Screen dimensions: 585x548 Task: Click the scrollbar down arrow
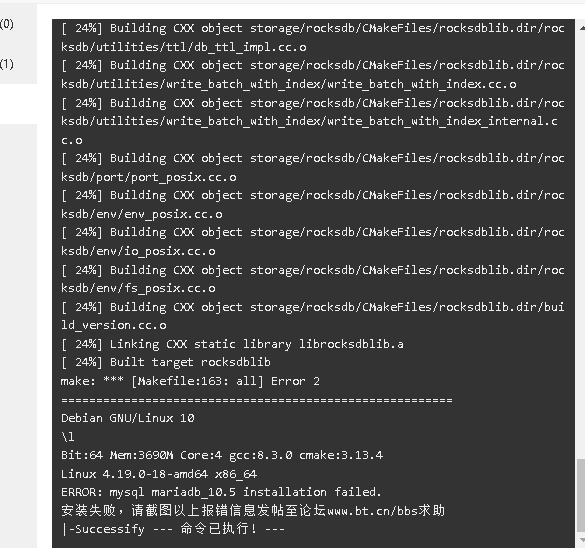581,540
